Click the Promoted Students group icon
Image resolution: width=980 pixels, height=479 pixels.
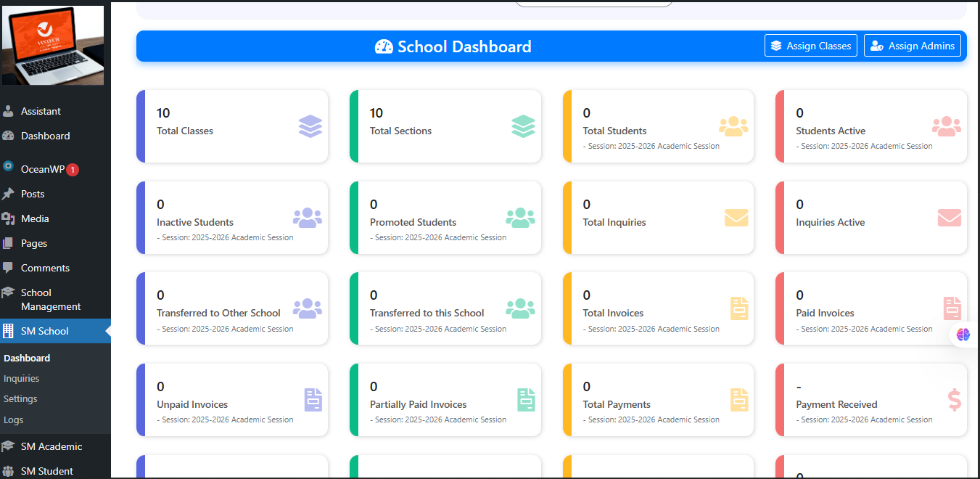pos(520,218)
